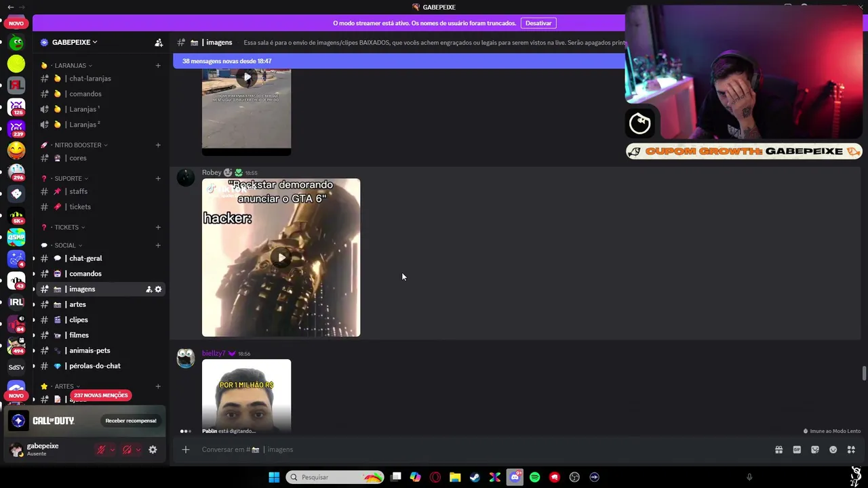This screenshot has width=868, height=488.
Task: Open the smiling emoji server icon
Action: (16, 149)
